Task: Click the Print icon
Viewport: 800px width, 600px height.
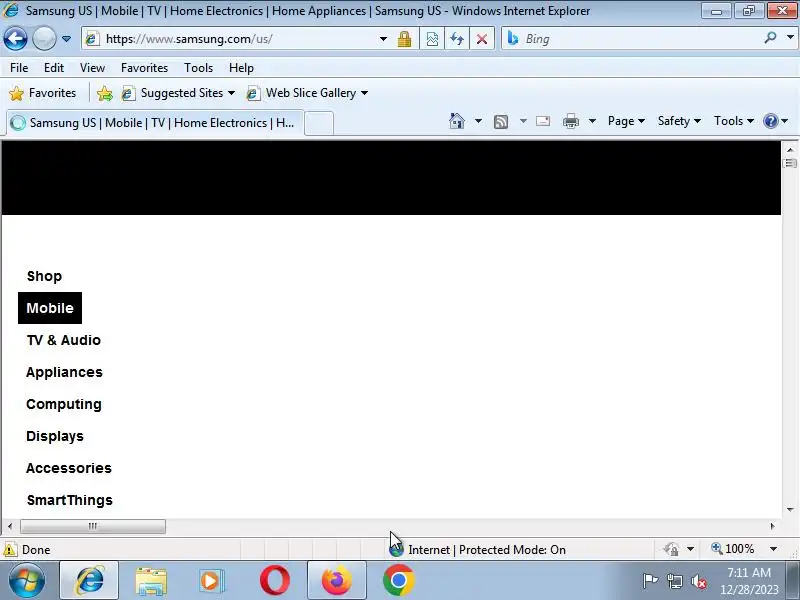Action: (x=571, y=121)
